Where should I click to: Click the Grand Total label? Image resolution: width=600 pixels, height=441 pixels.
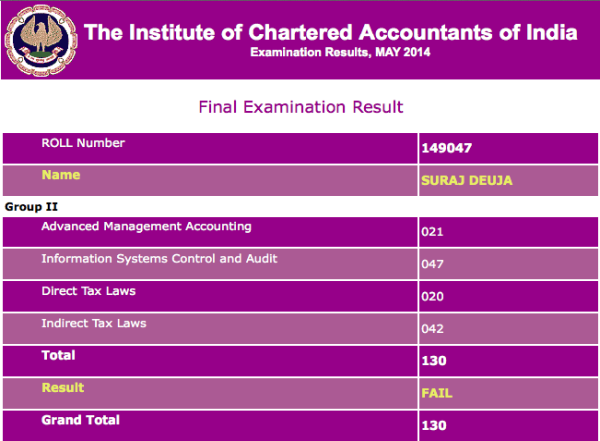(x=80, y=420)
